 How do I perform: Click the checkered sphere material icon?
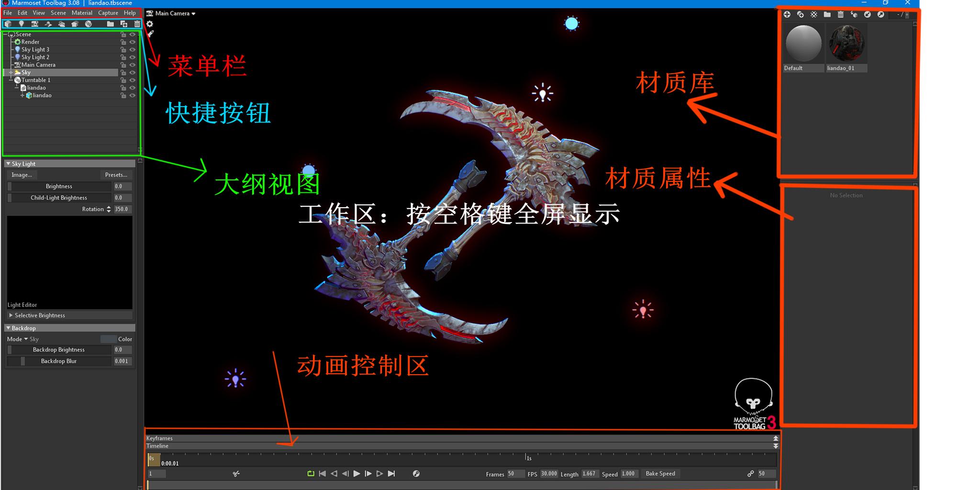tap(813, 14)
